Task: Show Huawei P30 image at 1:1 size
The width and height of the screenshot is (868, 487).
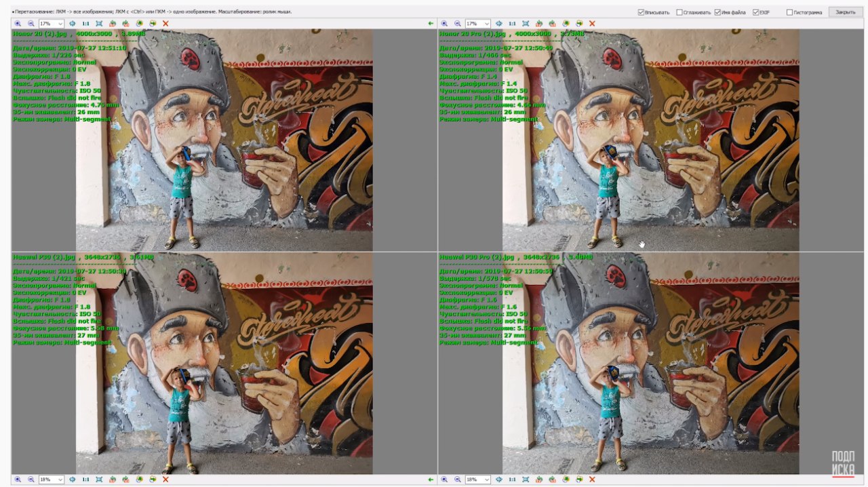Action: pyautogui.click(x=85, y=479)
